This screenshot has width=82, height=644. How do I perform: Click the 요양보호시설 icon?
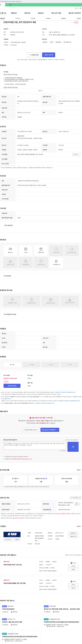pyautogui.click(x=41, y=262)
